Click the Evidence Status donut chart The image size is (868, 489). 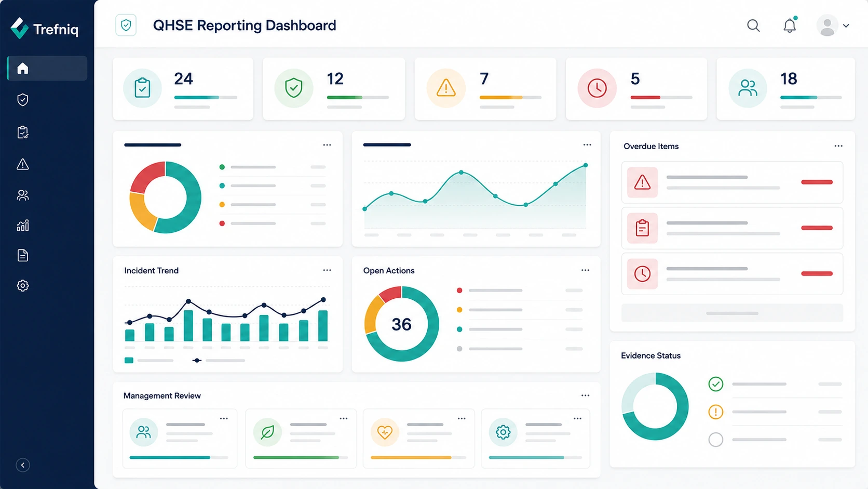point(655,406)
